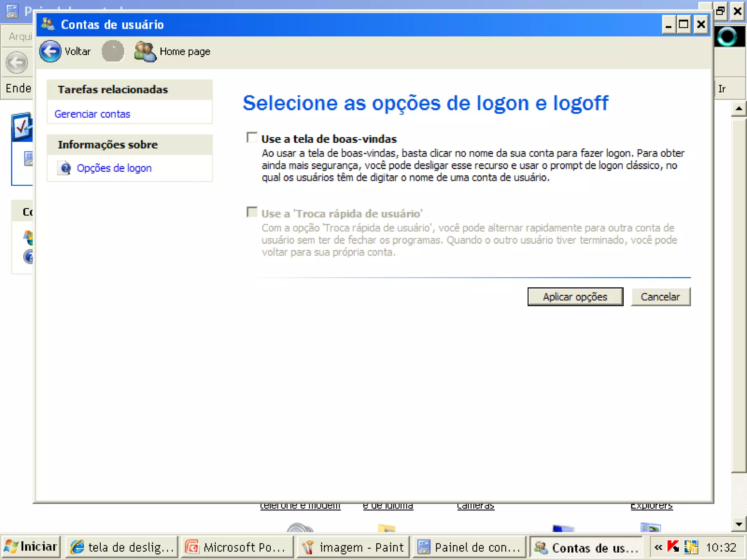This screenshot has height=560, width=747.
Task: Click the Voltar back arrow icon
Action: (50, 51)
